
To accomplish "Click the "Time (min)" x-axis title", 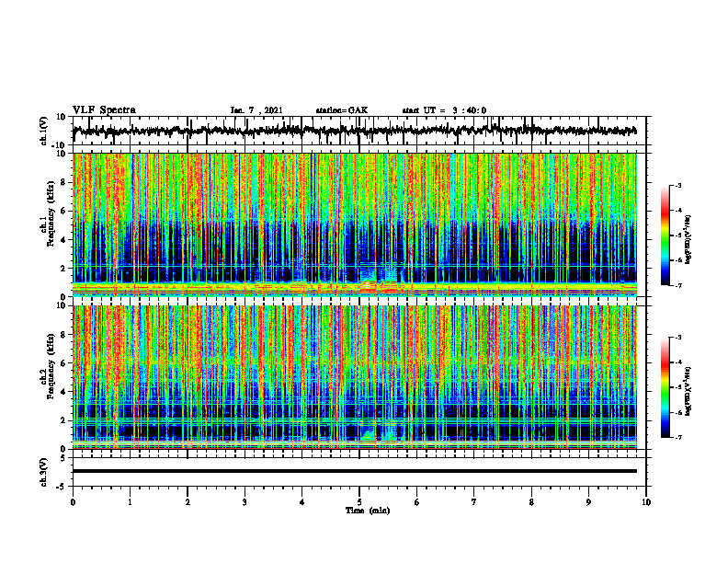I will (368, 511).
